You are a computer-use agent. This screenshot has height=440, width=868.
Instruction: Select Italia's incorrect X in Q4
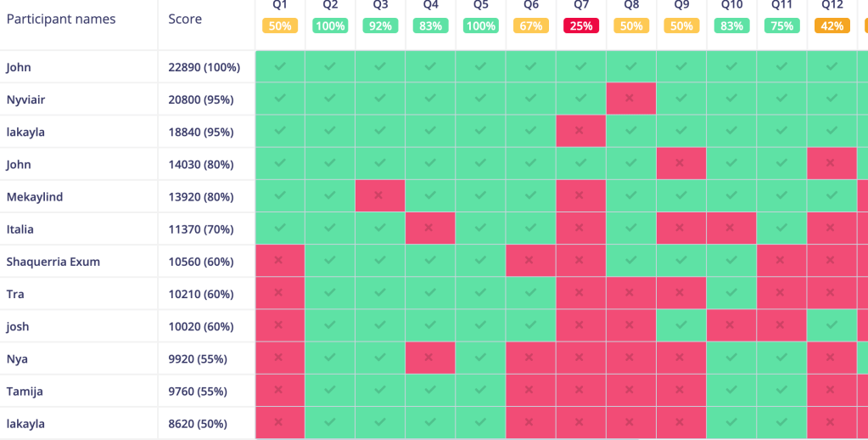pyautogui.click(x=429, y=228)
